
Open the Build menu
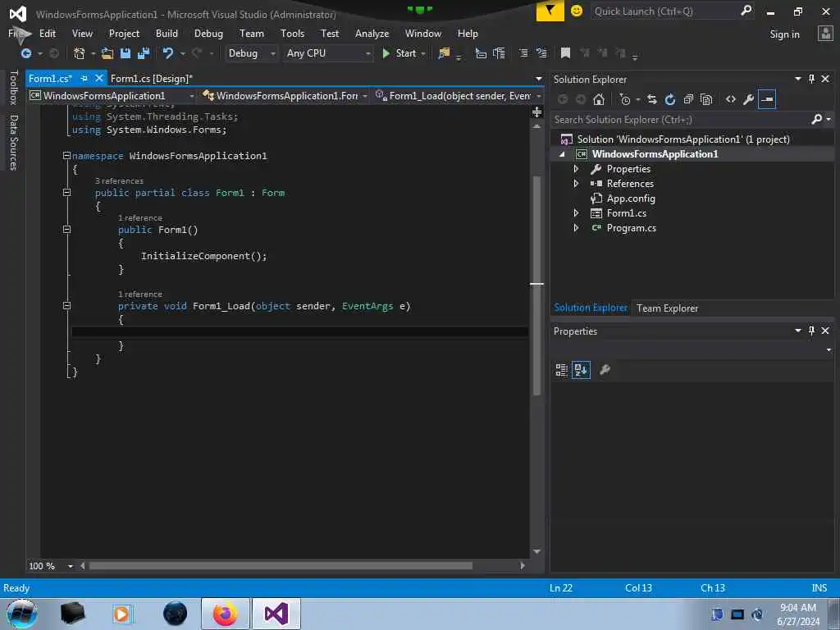tap(167, 33)
